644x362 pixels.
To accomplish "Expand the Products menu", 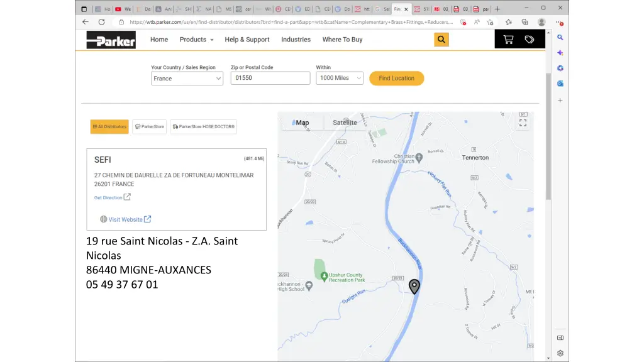I will point(196,40).
